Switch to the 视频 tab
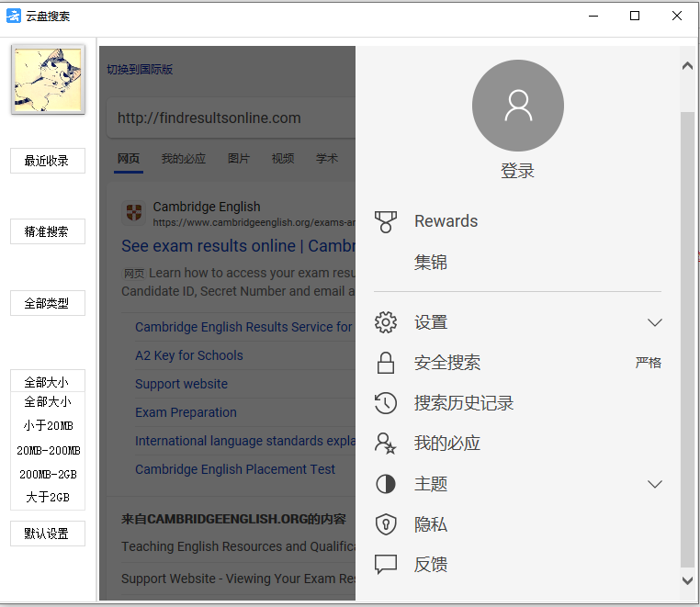Image resolution: width=700 pixels, height=607 pixels. click(283, 159)
